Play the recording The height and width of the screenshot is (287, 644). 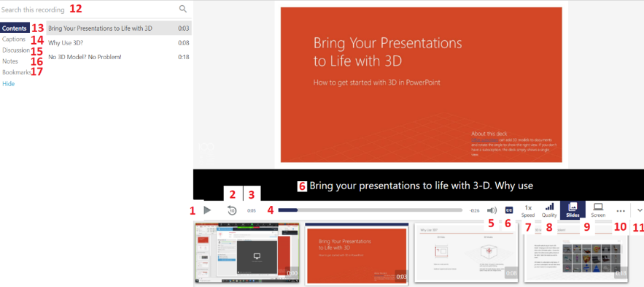click(x=207, y=210)
